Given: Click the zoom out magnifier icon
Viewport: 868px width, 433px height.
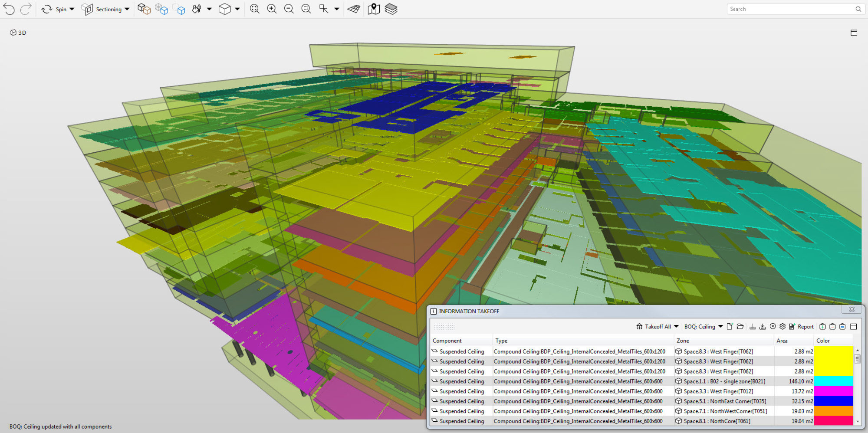Looking at the screenshot, I should (289, 9).
